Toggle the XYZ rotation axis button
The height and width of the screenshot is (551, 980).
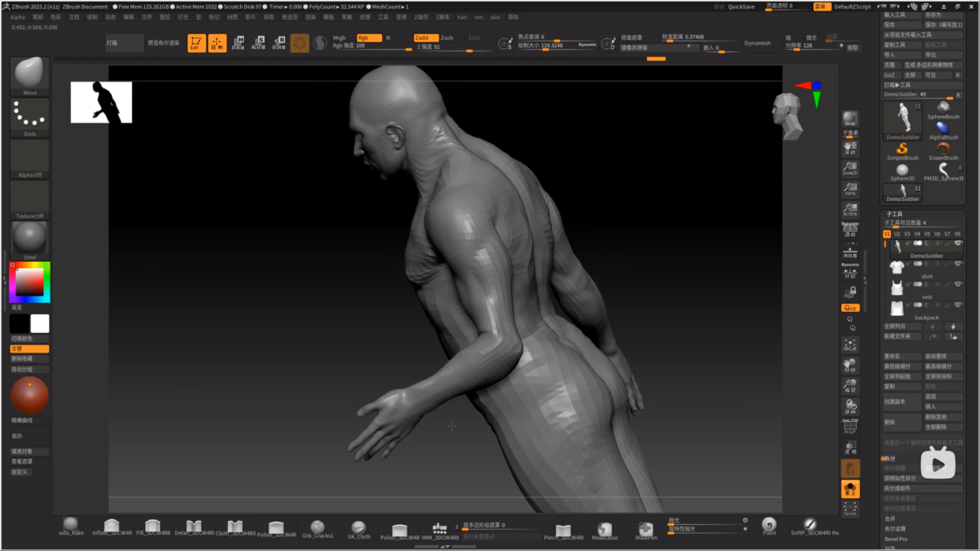pyautogui.click(x=850, y=308)
